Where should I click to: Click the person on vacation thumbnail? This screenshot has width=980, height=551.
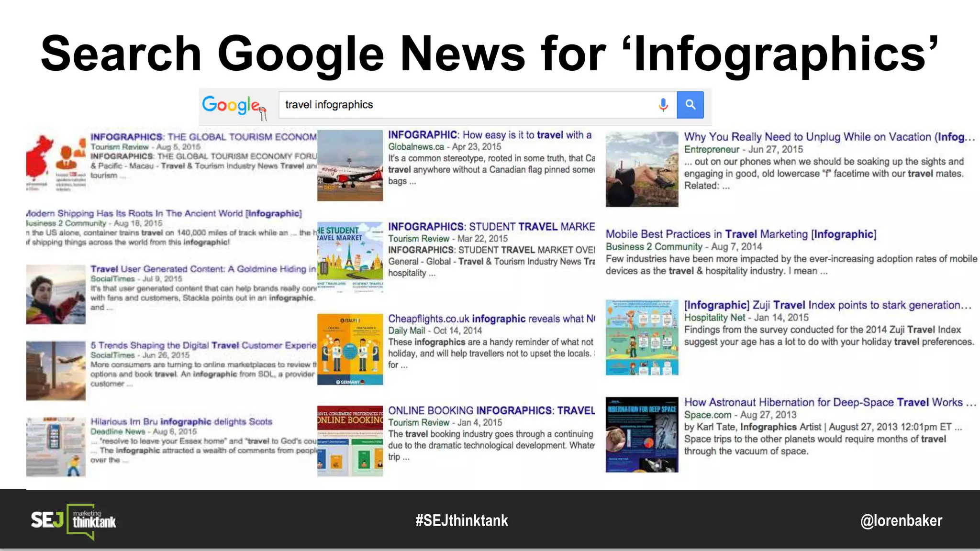click(642, 169)
